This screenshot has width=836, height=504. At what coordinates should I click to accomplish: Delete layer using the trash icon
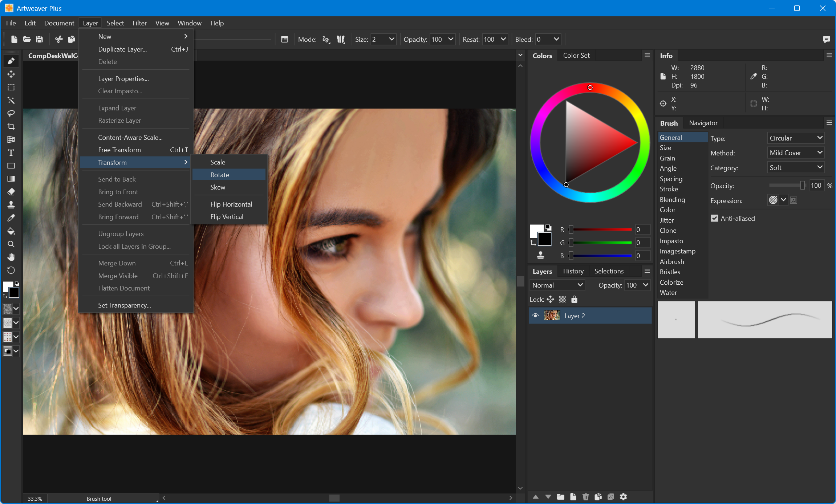(585, 497)
